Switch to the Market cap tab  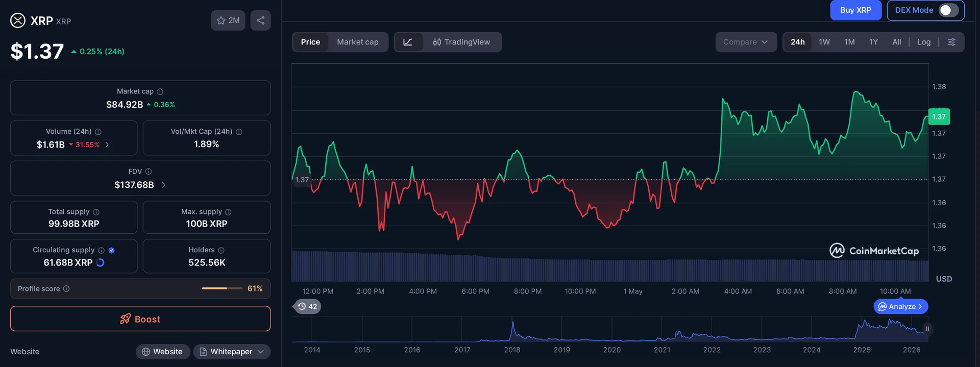[358, 42]
